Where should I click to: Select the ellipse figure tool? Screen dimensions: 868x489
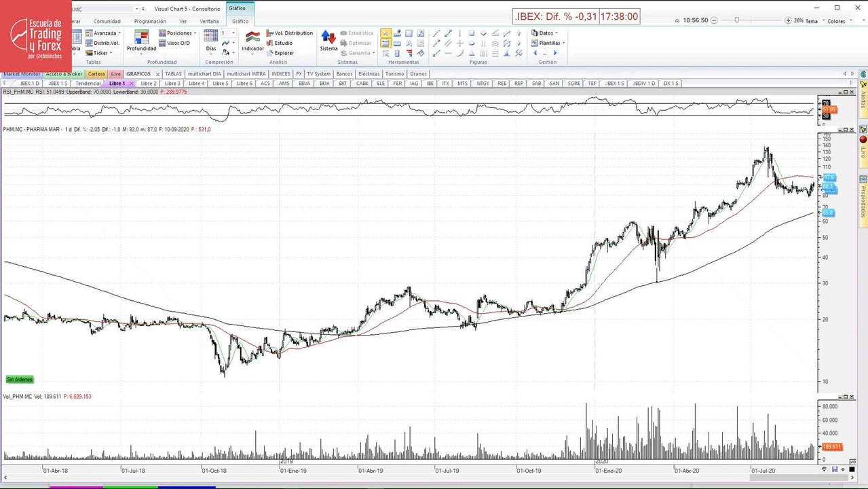pyautogui.click(x=472, y=43)
